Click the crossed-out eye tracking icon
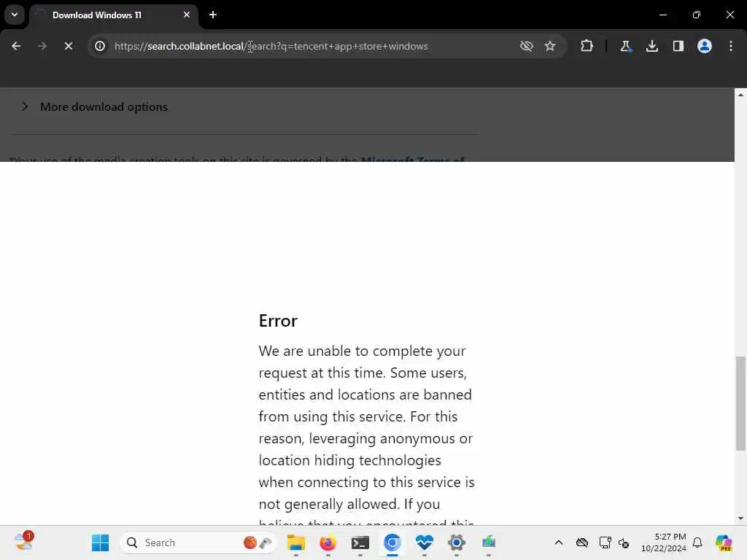Viewport: 747px width, 560px height. pyautogui.click(x=526, y=46)
